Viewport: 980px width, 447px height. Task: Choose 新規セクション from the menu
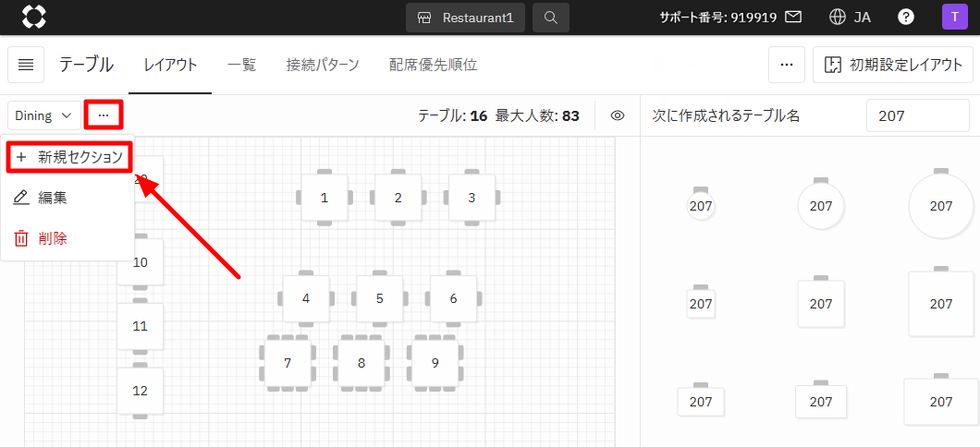69,157
